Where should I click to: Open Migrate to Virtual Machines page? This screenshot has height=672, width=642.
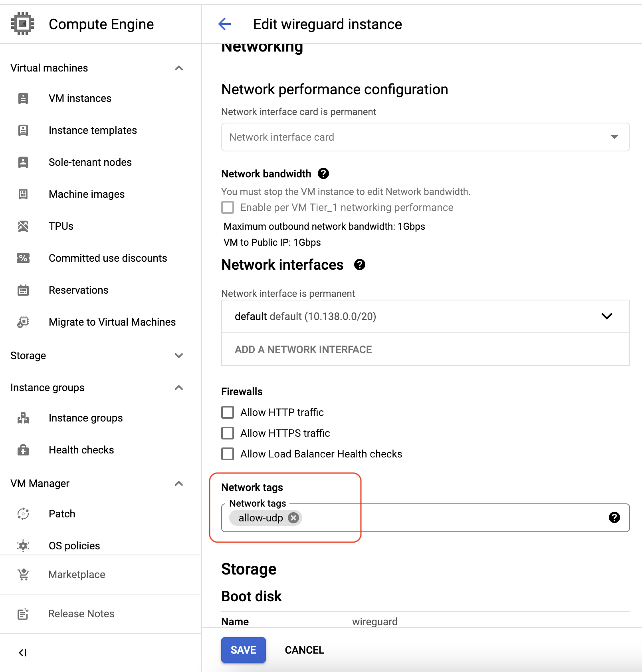pos(112,322)
